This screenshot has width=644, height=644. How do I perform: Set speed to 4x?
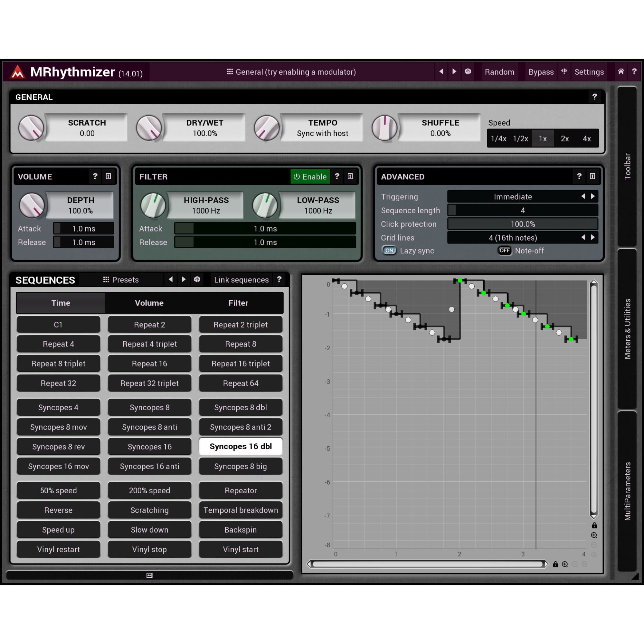[587, 139]
